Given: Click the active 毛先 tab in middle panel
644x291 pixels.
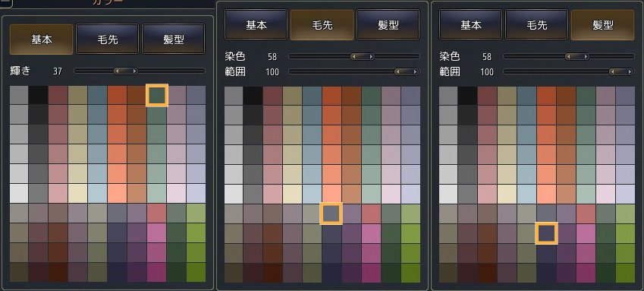Looking at the screenshot, I should pos(322,25).
